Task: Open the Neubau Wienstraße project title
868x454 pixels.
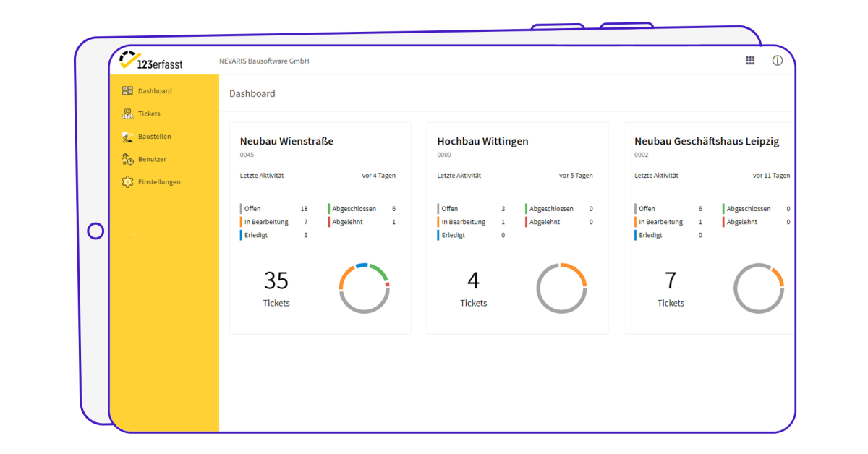Action: [x=286, y=142]
